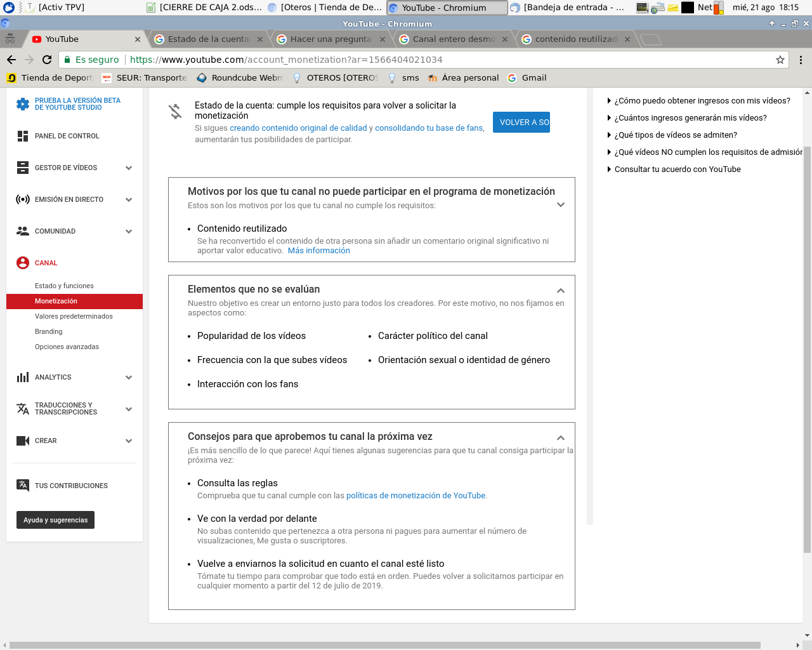Viewport: 812px width, 650px height.
Task: Close the Hacer una pregunta tab
Action: [x=383, y=39]
